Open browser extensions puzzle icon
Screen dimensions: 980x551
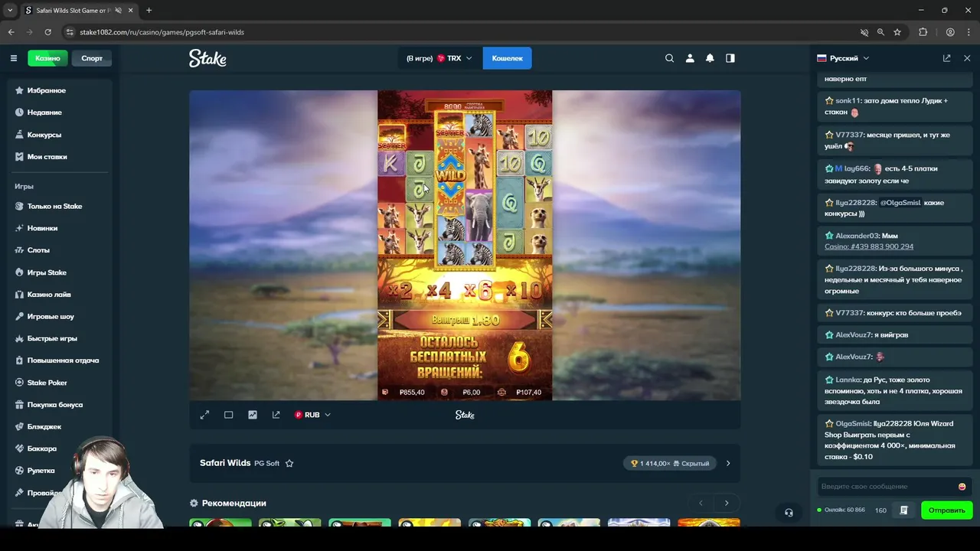(x=923, y=32)
